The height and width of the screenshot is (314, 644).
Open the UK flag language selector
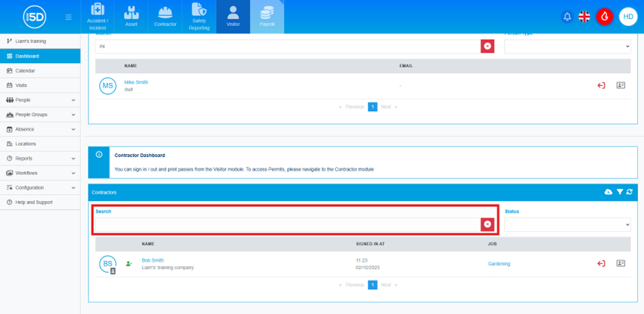click(584, 17)
